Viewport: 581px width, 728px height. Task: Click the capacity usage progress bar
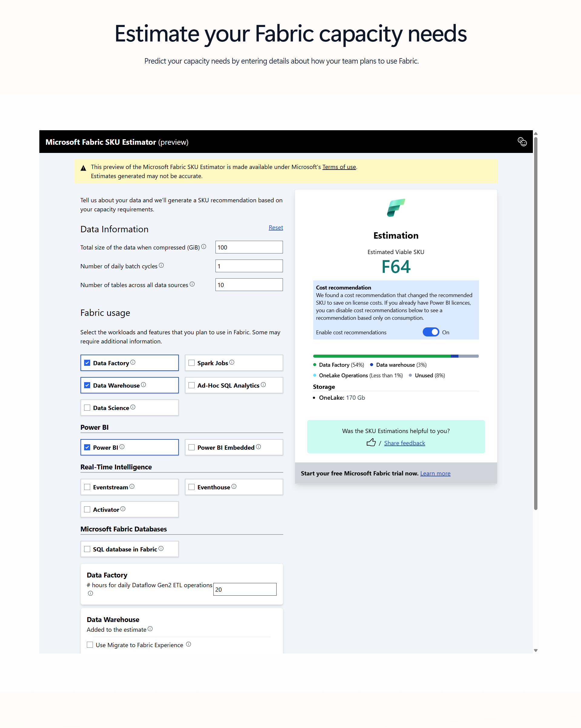[396, 356]
